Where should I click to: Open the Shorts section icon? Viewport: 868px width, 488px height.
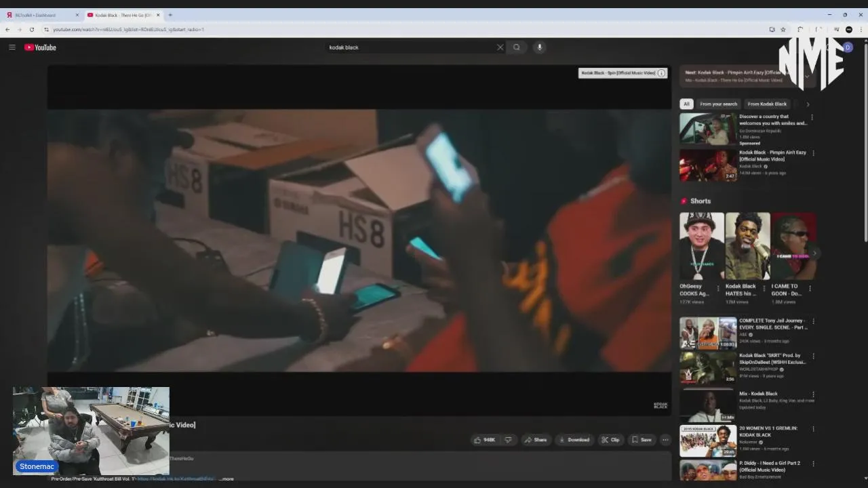[x=684, y=201]
